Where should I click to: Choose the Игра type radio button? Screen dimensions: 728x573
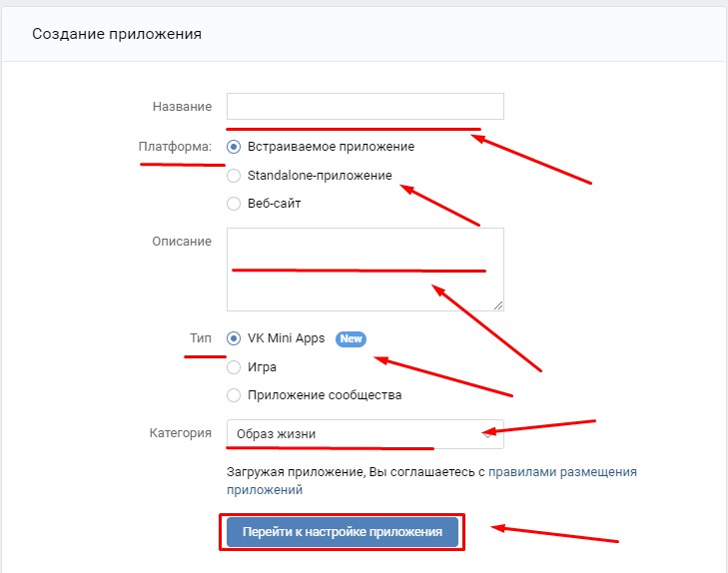tap(234, 367)
